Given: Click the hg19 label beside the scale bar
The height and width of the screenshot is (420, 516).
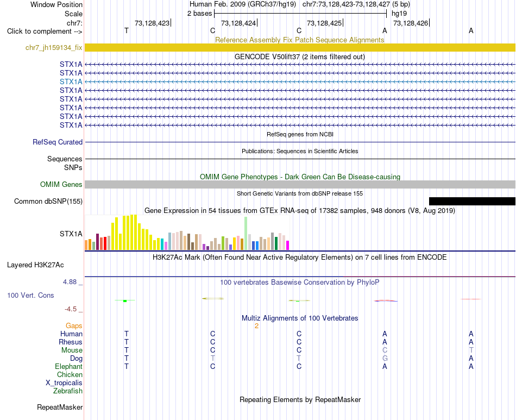Looking at the screenshot, I should pyautogui.click(x=399, y=14).
